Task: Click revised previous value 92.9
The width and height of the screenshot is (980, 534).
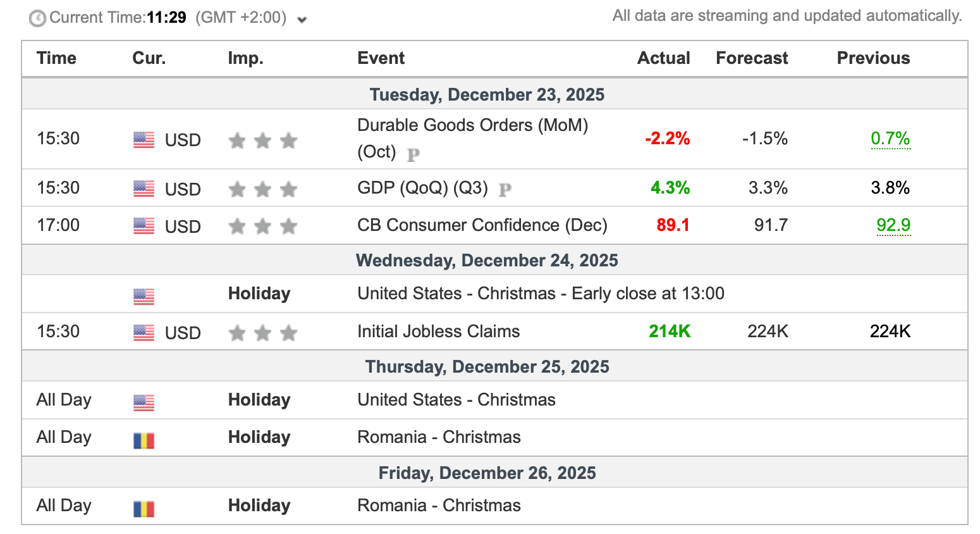Action: coord(893,225)
